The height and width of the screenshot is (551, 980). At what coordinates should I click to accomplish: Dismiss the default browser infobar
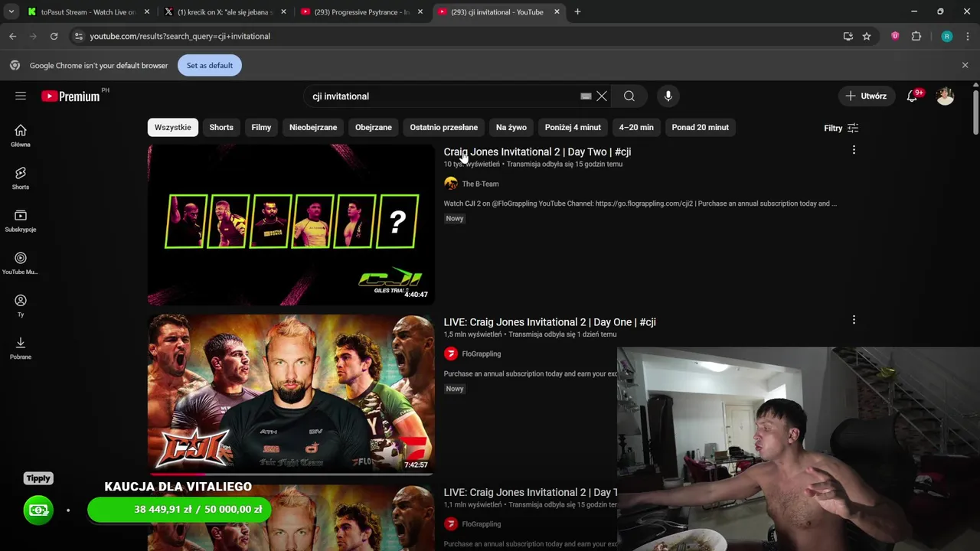click(965, 65)
